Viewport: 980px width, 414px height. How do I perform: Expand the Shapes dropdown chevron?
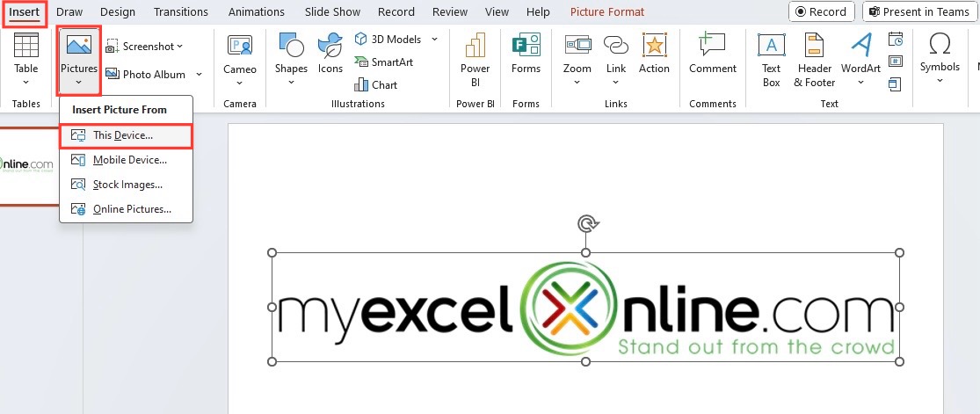click(291, 82)
